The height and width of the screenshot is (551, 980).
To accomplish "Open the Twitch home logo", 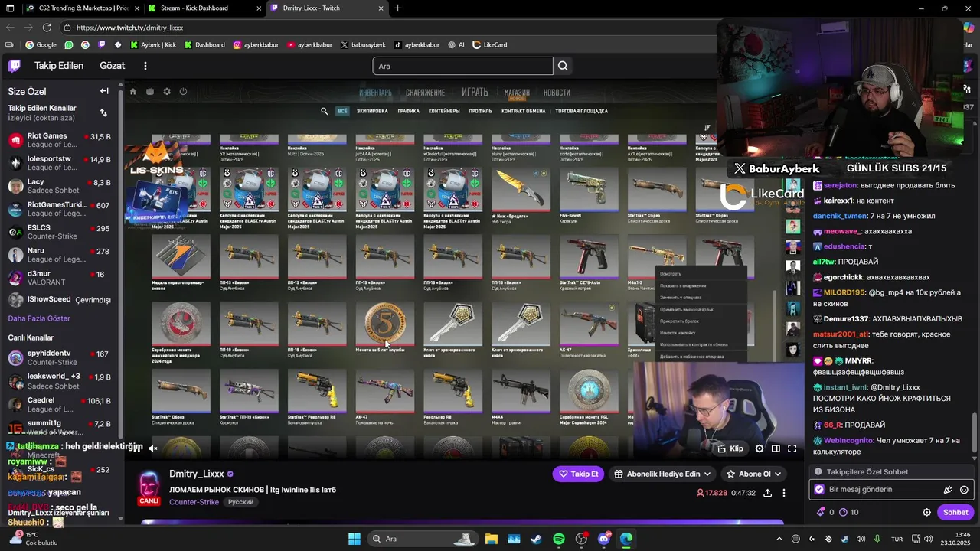I will tap(15, 66).
